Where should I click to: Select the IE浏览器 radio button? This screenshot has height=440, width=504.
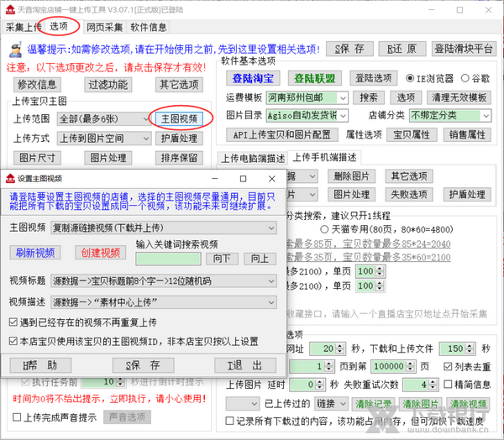[410, 78]
